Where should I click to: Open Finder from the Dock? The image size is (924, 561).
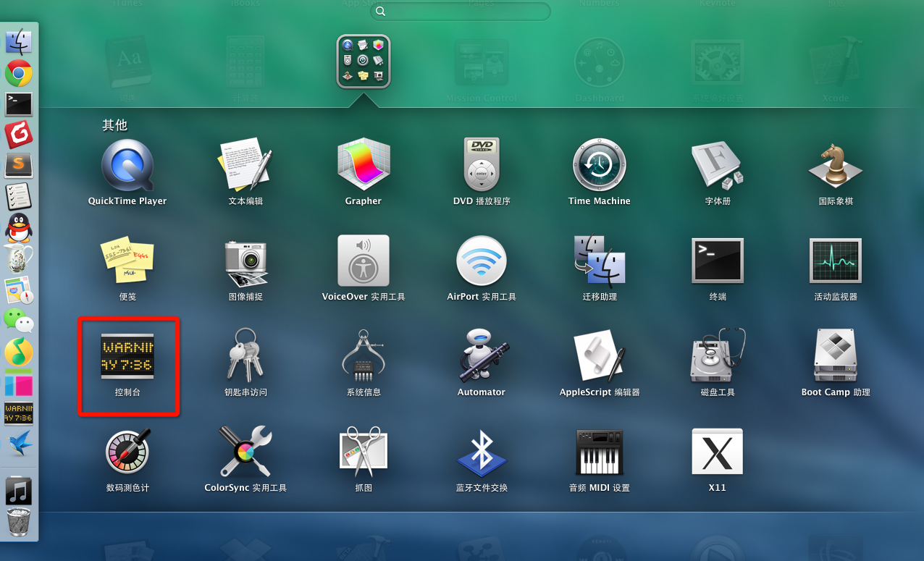click(19, 42)
